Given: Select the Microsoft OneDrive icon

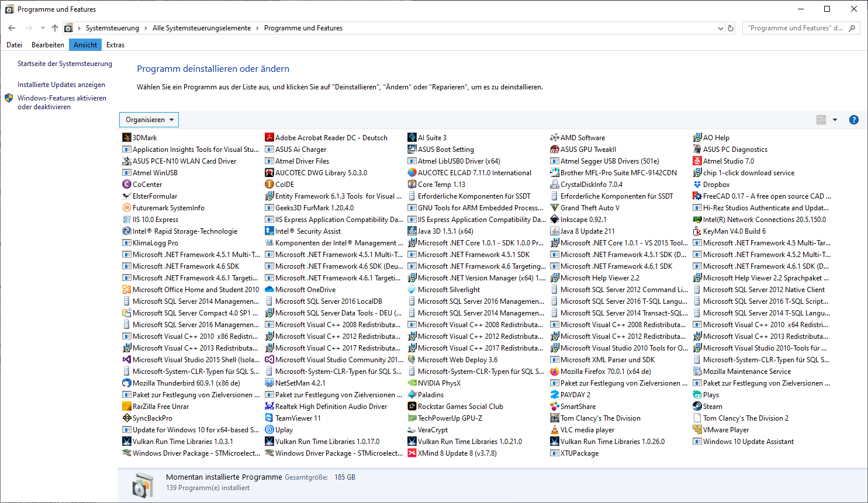Looking at the screenshot, I should coord(269,290).
